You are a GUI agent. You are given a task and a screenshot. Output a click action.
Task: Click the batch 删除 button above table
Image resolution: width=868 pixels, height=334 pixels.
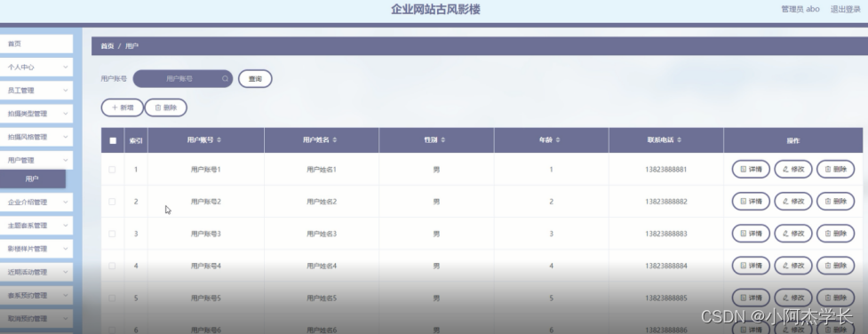165,108
